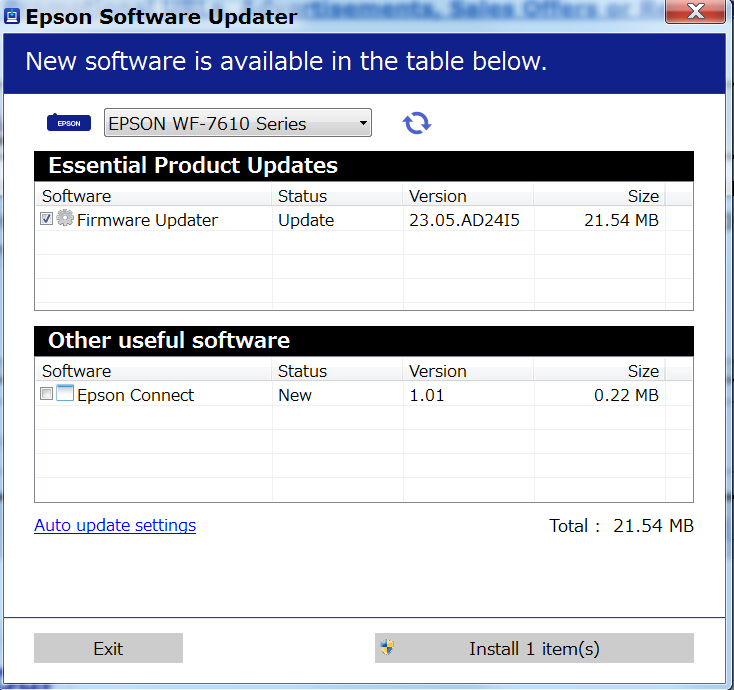Screen dimensions: 734x690
Task: Click the Other useful software heading
Action: click(x=169, y=340)
